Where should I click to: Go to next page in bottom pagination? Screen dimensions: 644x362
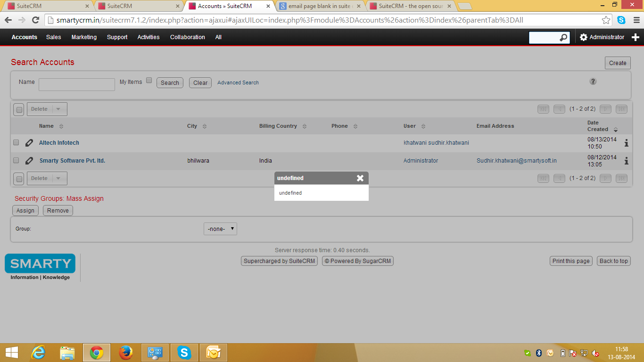coord(605,178)
